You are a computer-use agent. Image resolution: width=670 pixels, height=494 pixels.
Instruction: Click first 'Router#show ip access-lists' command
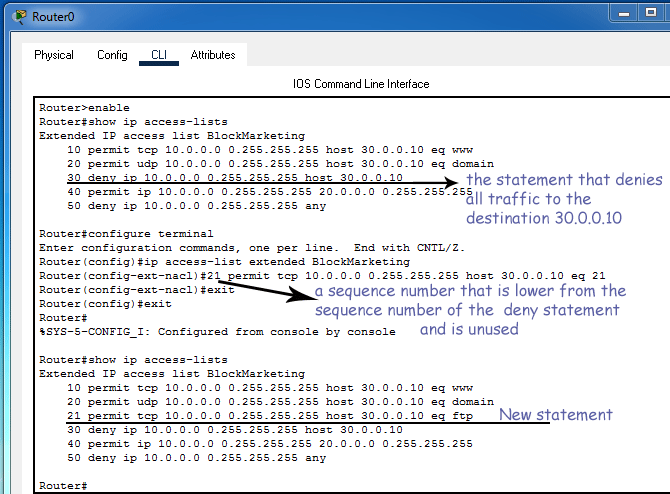point(133,122)
